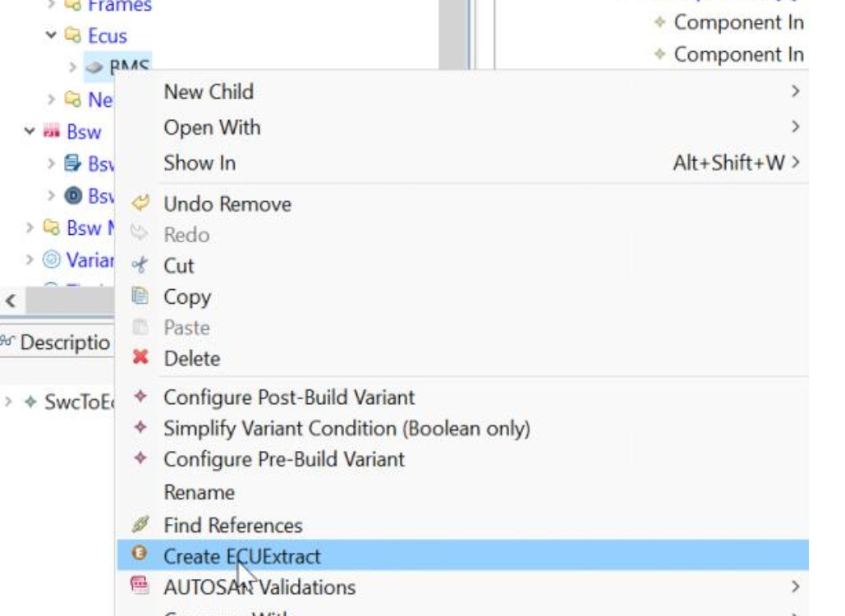Image resolution: width=845 pixels, height=616 pixels.
Task: Click the yellow Undo Remove arrow icon
Action: click(140, 203)
